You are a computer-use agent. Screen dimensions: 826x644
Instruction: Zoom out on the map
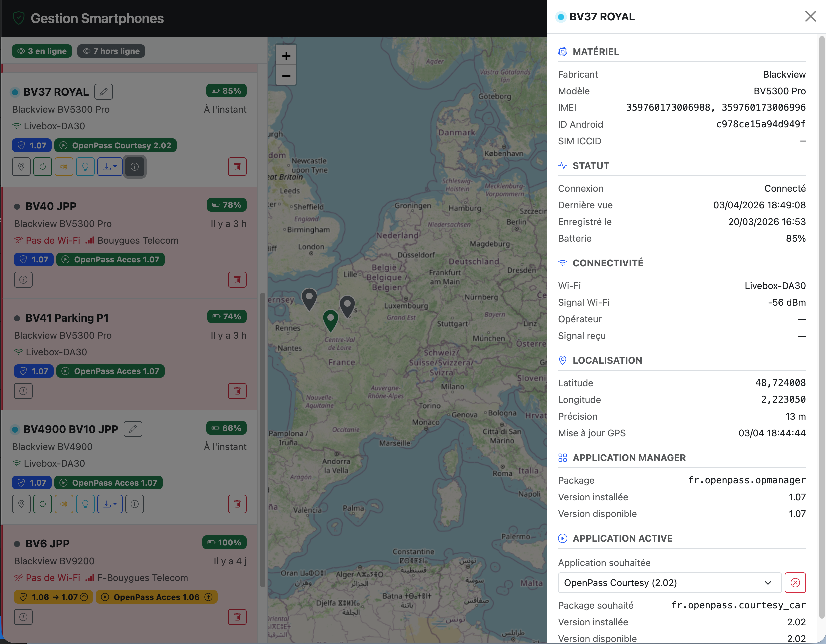tap(286, 76)
